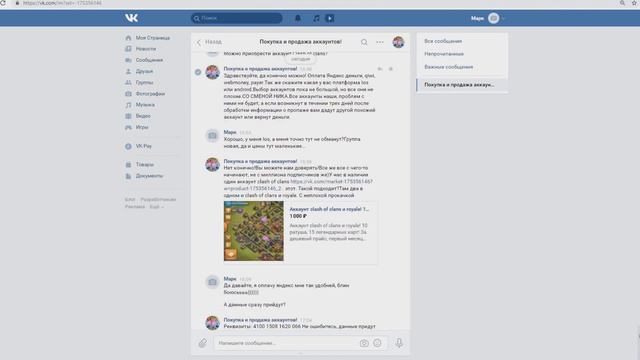The width and height of the screenshot is (640, 360).
Task: Click browser address bar URL
Action: pos(62,3)
